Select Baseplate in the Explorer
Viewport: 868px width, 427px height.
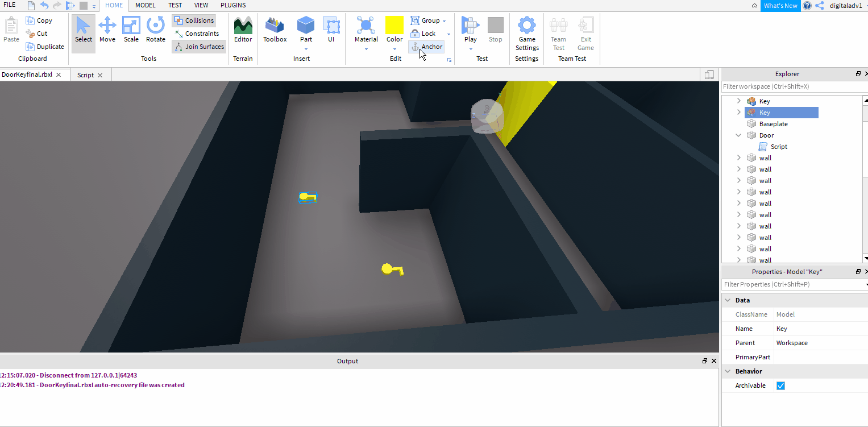773,124
